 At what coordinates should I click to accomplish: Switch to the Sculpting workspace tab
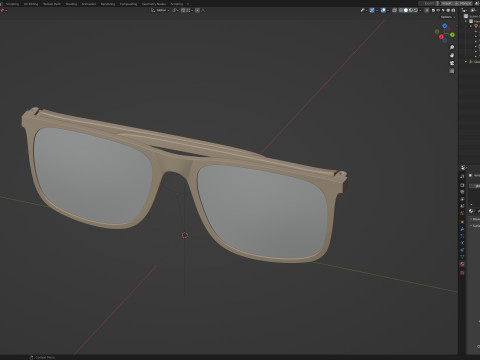point(12,4)
